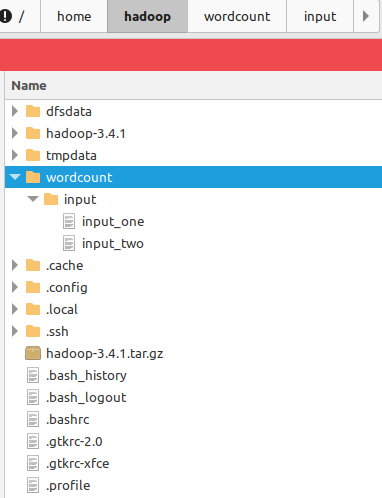382x498 pixels.
Task: Select the .gtkrc-2.0 file name
Action: pyautogui.click(x=74, y=442)
